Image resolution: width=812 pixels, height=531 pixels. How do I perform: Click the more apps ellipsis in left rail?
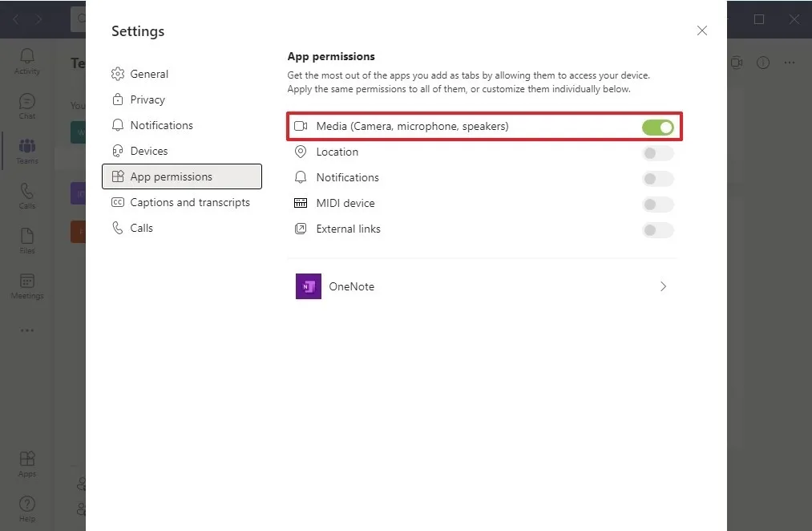27,330
